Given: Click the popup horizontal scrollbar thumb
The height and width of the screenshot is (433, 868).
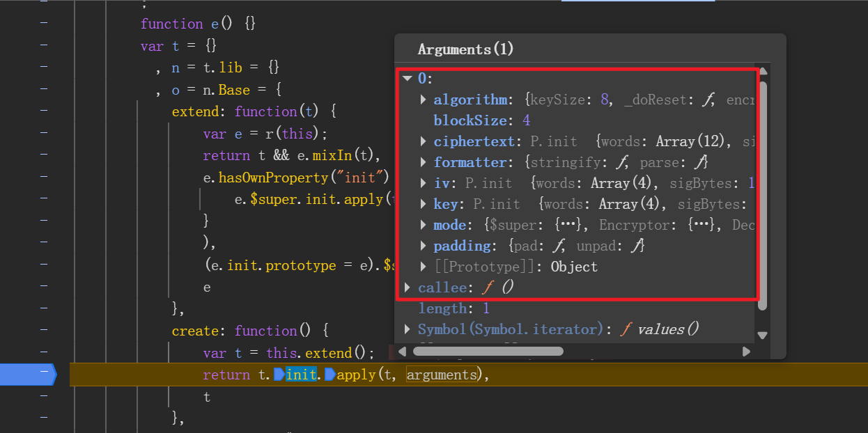Looking at the screenshot, I should 488,352.
